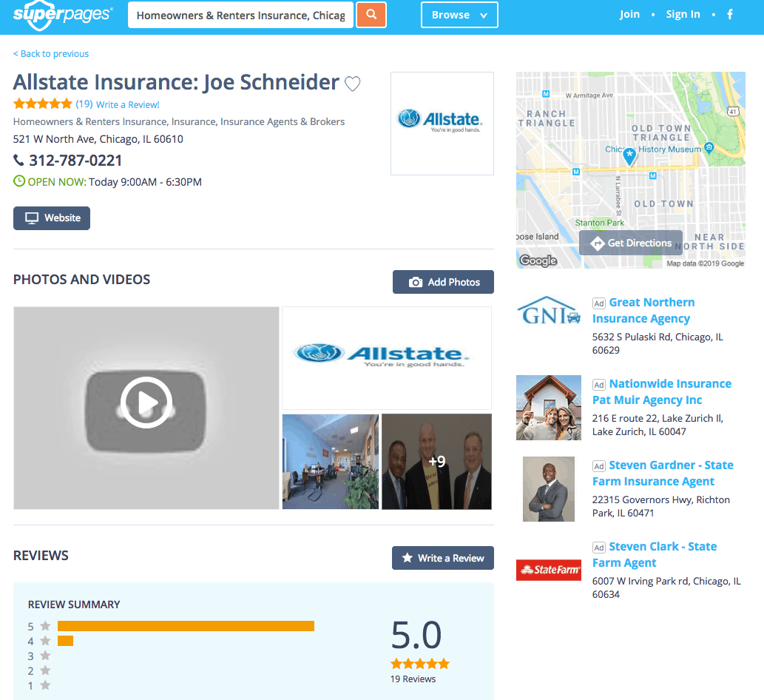
Task: Collapse back with Back to previous link
Action: tap(50, 53)
